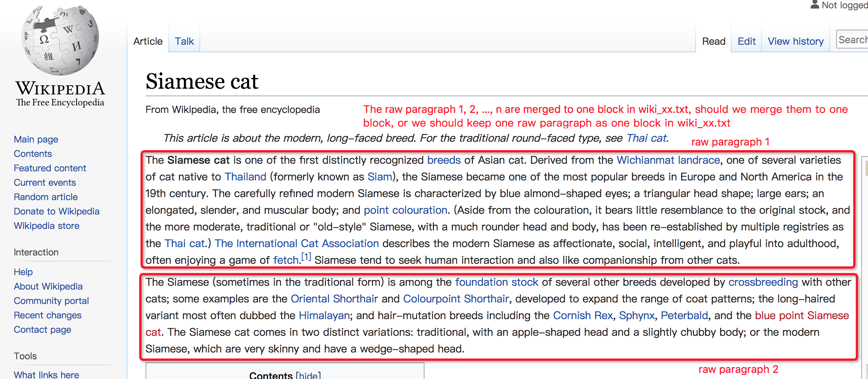Screen dimensions: 868x379
Task: Open the Colourpoint Shorthair link
Action: [x=456, y=299]
